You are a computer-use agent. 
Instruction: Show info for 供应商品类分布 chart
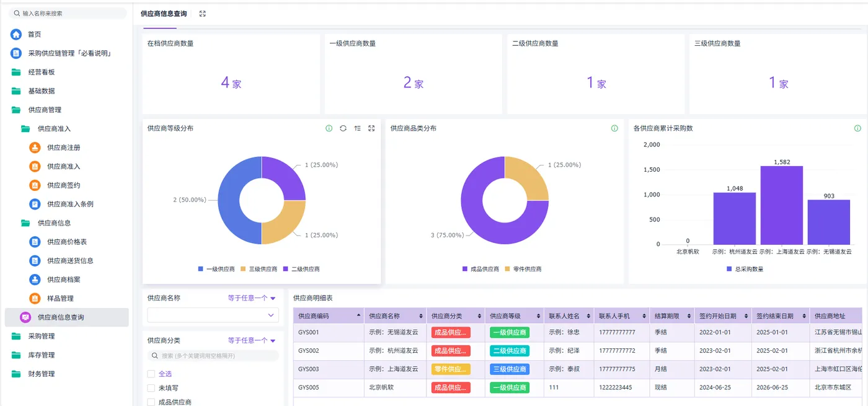pos(614,128)
